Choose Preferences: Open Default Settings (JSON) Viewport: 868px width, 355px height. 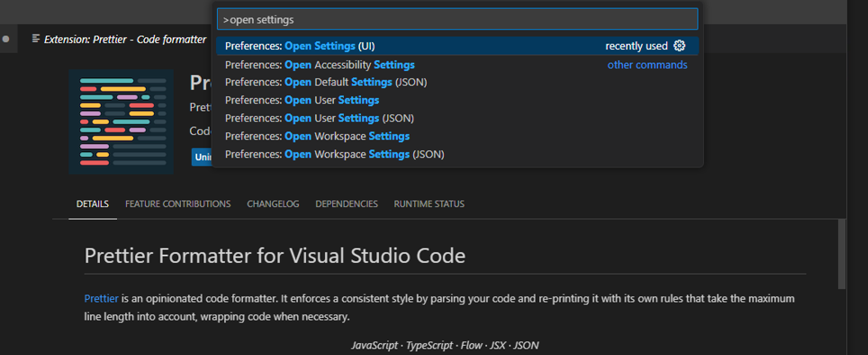tap(457, 83)
